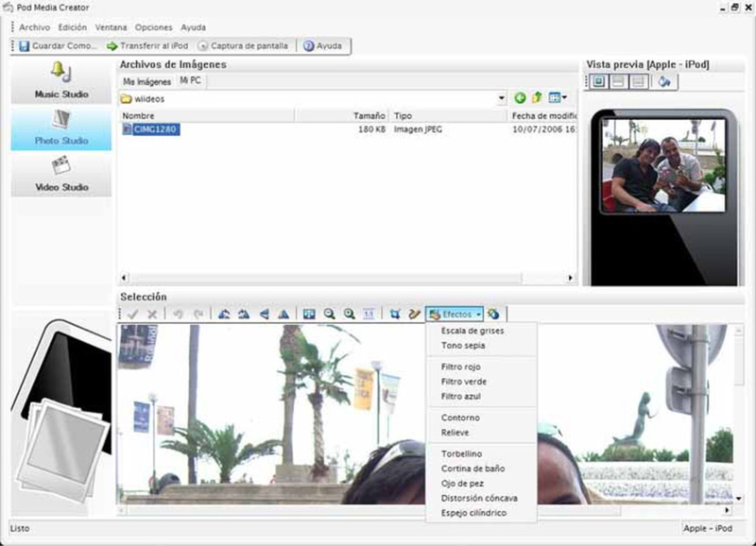Click the iPod preview photo thumbnail
This screenshot has height=546, width=756.
pyautogui.click(x=663, y=164)
